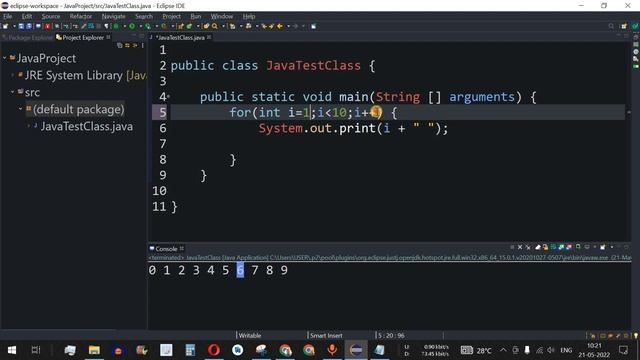Click the Quick Access search icon
640x360 pixels.
coord(611,26)
